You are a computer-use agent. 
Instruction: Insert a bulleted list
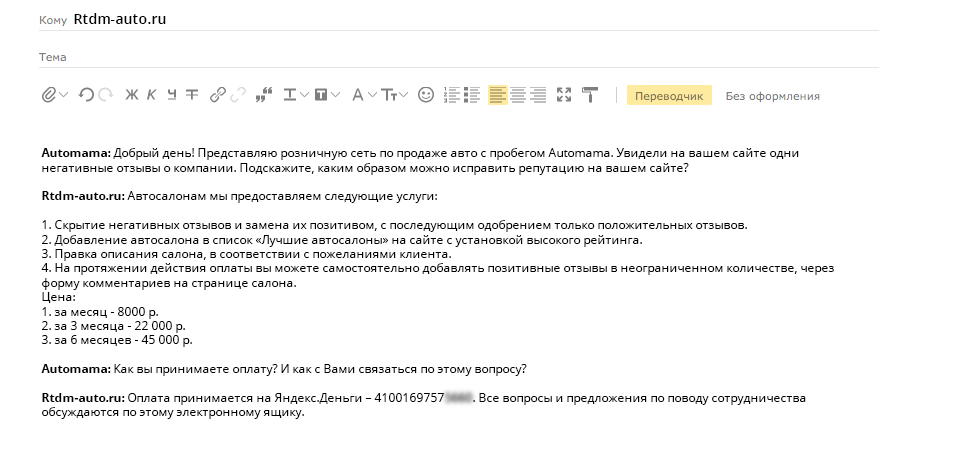click(x=472, y=95)
